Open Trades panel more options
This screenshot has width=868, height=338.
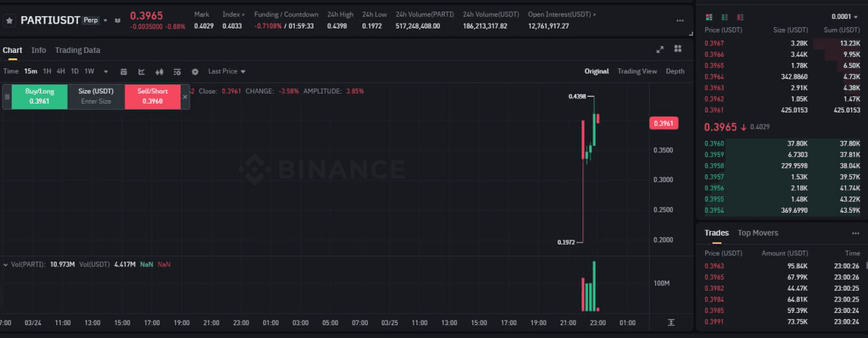pyautogui.click(x=855, y=233)
